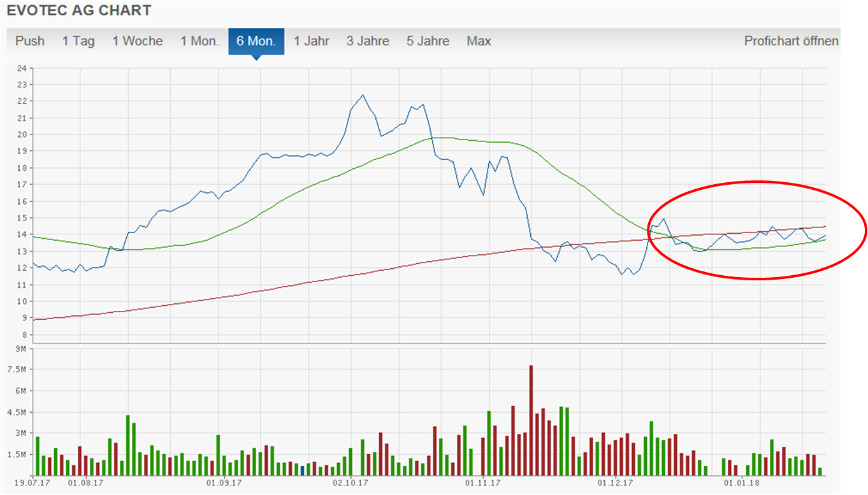Select the active 6 Mon. tab
This screenshot has width=868, height=495.
[x=256, y=41]
